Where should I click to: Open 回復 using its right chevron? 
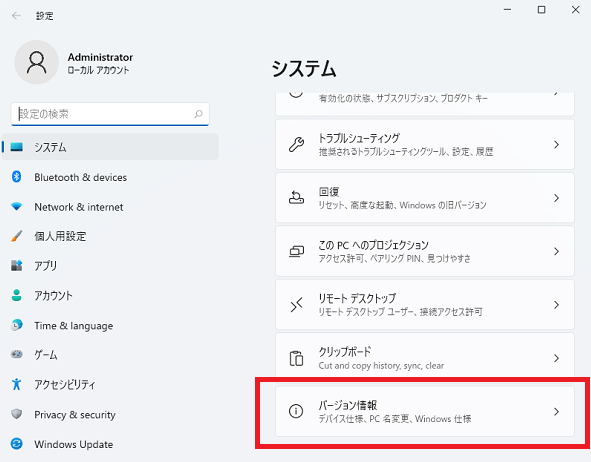(x=556, y=198)
